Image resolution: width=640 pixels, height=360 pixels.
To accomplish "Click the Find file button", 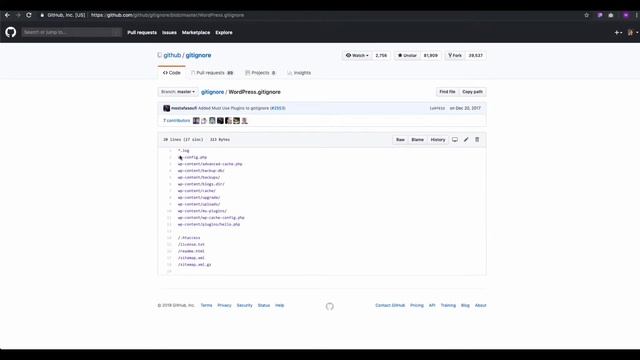I will point(447,92).
